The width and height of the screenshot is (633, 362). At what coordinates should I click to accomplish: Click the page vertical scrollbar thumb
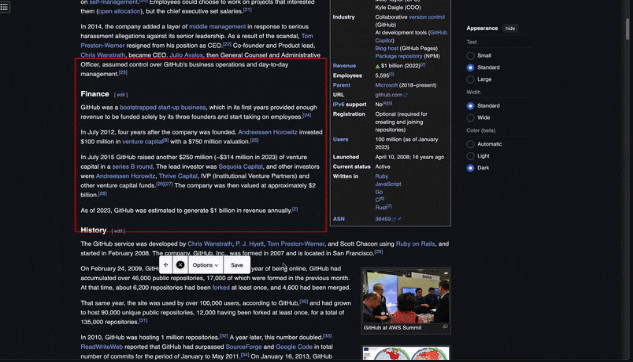pyautogui.click(x=627, y=29)
